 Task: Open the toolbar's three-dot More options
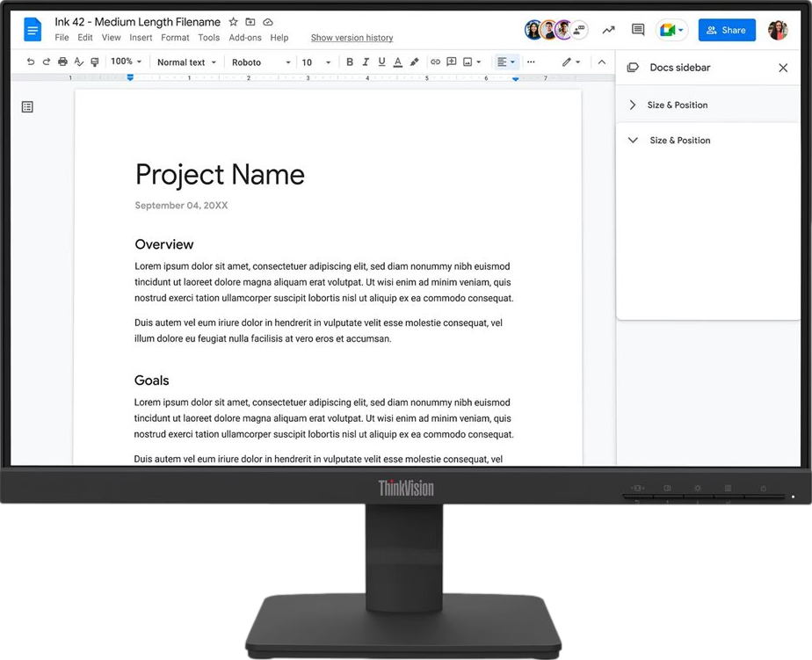tap(531, 62)
